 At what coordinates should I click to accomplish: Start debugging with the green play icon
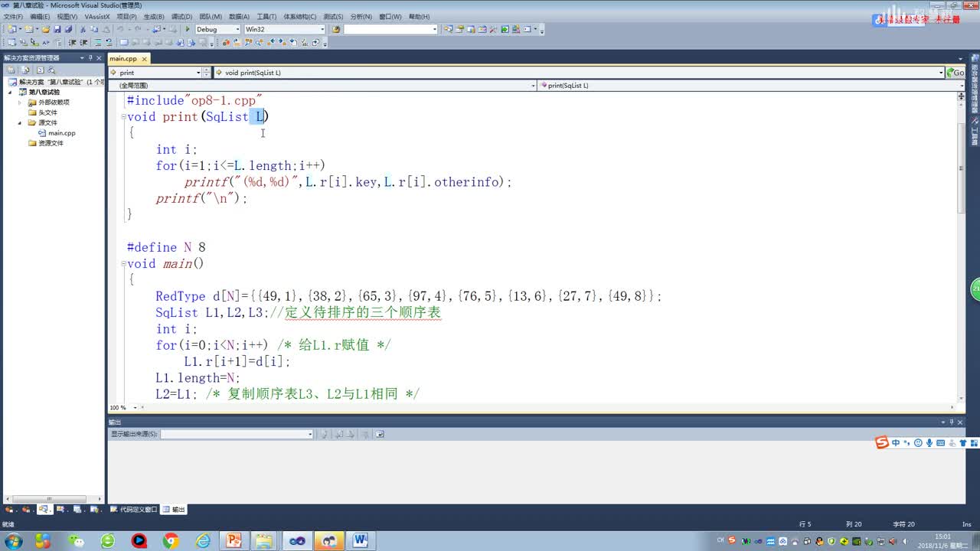point(187,29)
